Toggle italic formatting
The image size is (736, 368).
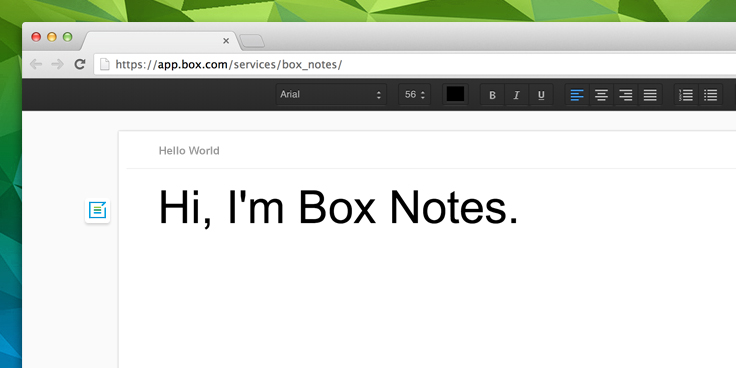click(517, 95)
